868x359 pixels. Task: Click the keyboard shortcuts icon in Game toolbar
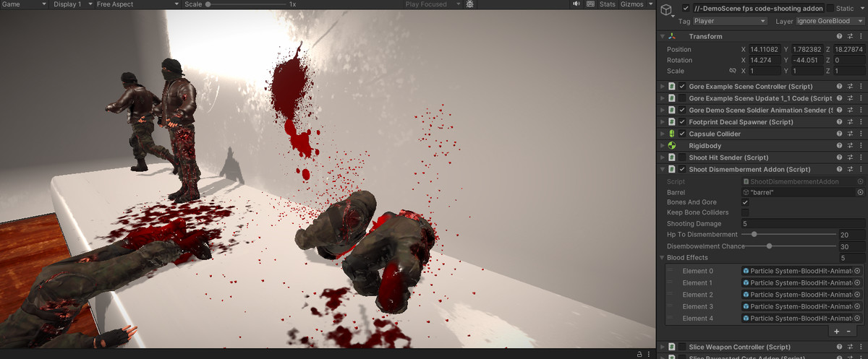point(590,4)
